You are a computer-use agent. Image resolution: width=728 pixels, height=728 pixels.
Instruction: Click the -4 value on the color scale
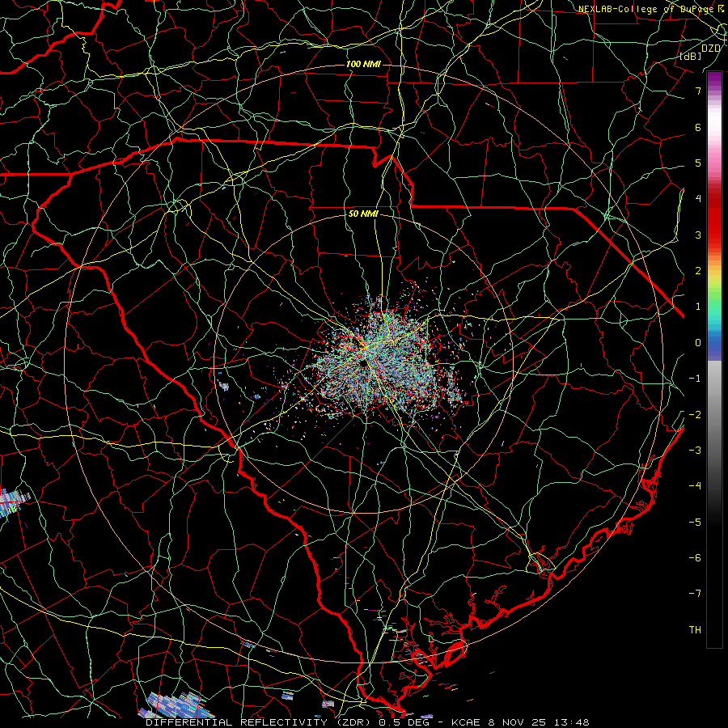pyautogui.click(x=695, y=486)
